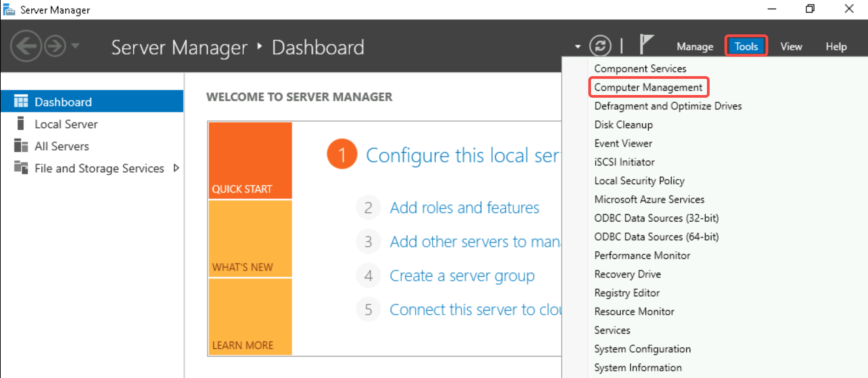Viewport: 868px width, 378px height.
Task: Click the refresh icon in toolbar
Action: (x=600, y=45)
